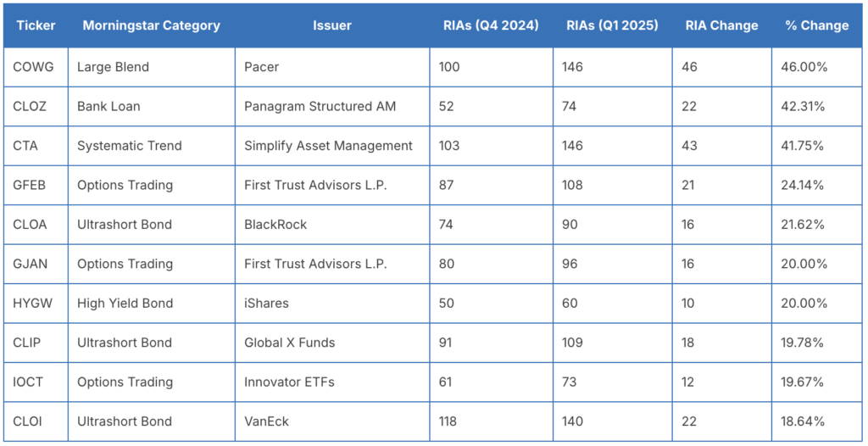This screenshot has width=868, height=446.
Task: Click Ultrashort Bond in the CLOA row
Action: [125, 225]
